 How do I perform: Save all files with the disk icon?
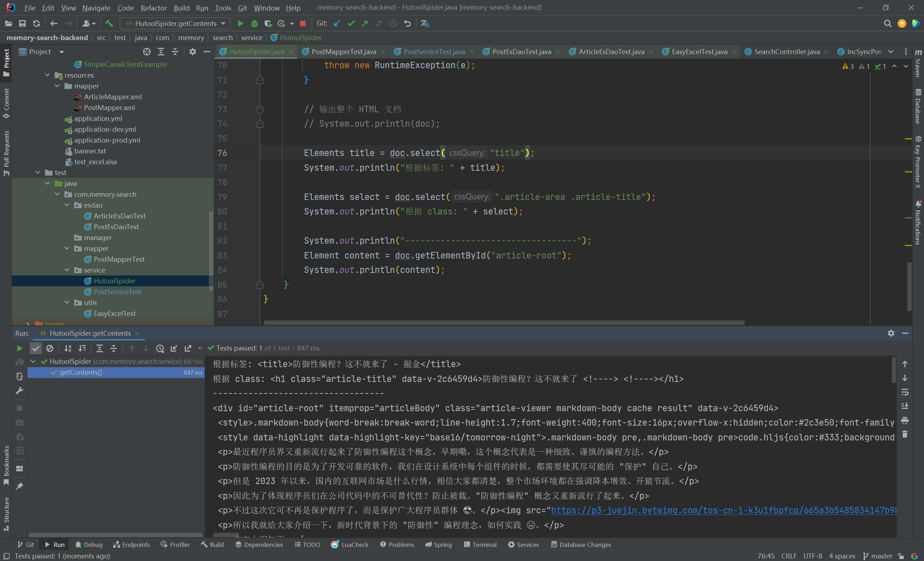[22, 23]
